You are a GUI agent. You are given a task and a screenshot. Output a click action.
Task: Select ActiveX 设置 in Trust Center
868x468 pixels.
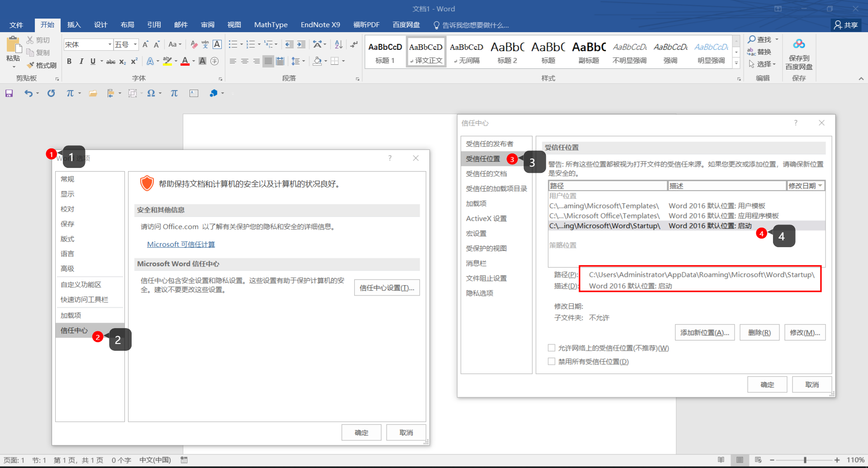coord(486,219)
